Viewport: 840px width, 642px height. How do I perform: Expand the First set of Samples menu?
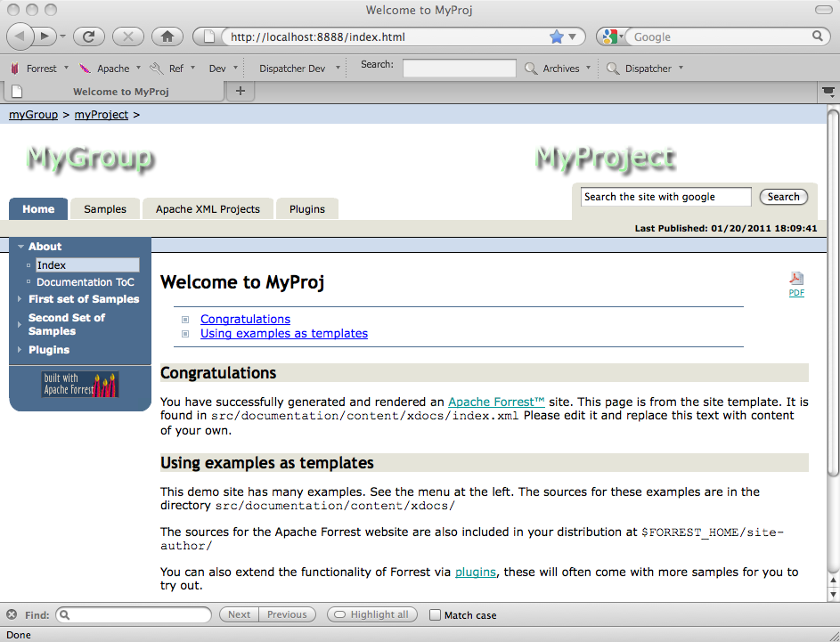point(83,299)
